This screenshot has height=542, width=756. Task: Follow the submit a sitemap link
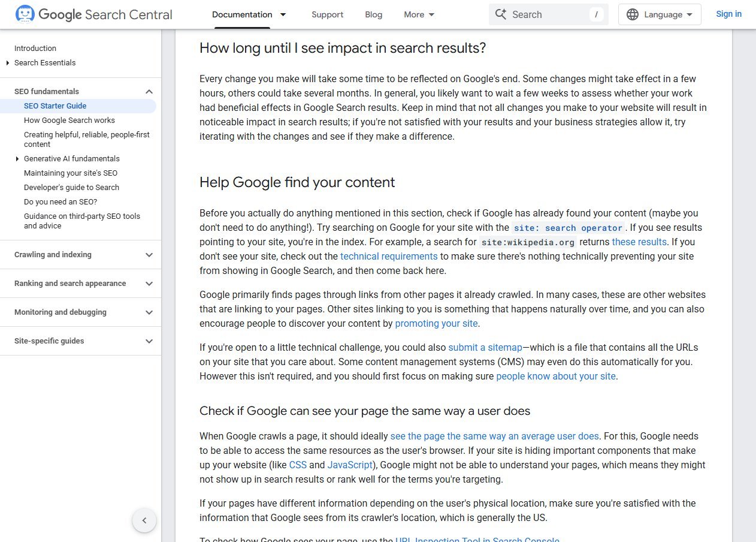click(x=485, y=348)
